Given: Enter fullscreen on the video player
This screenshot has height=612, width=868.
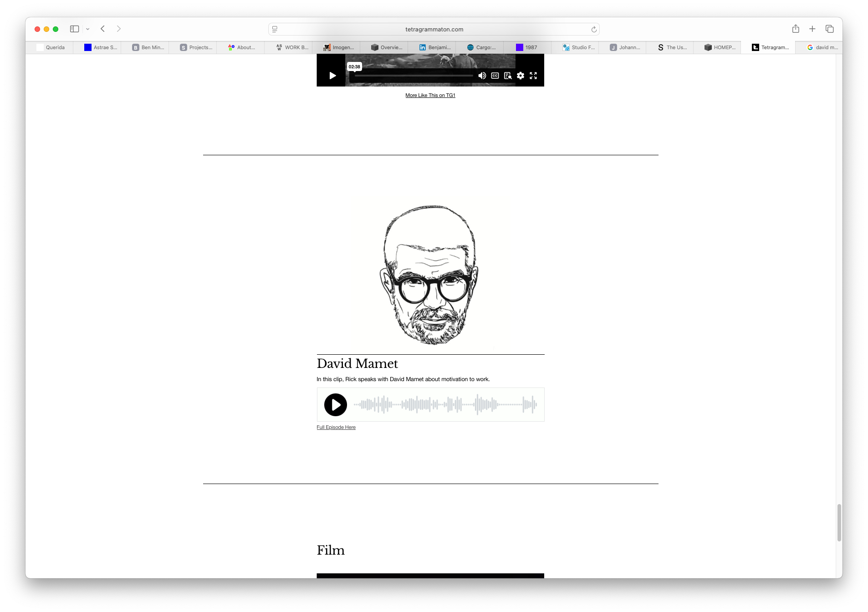Looking at the screenshot, I should (533, 76).
